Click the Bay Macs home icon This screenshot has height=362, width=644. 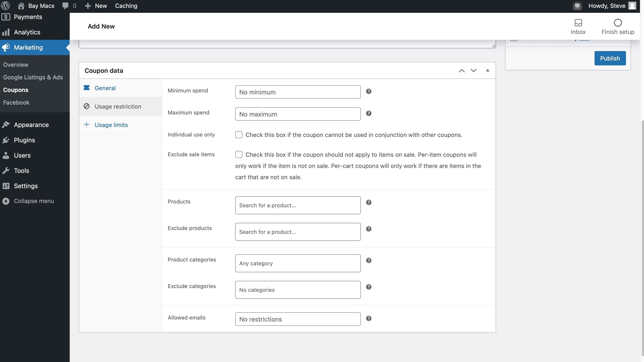(21, 6)
